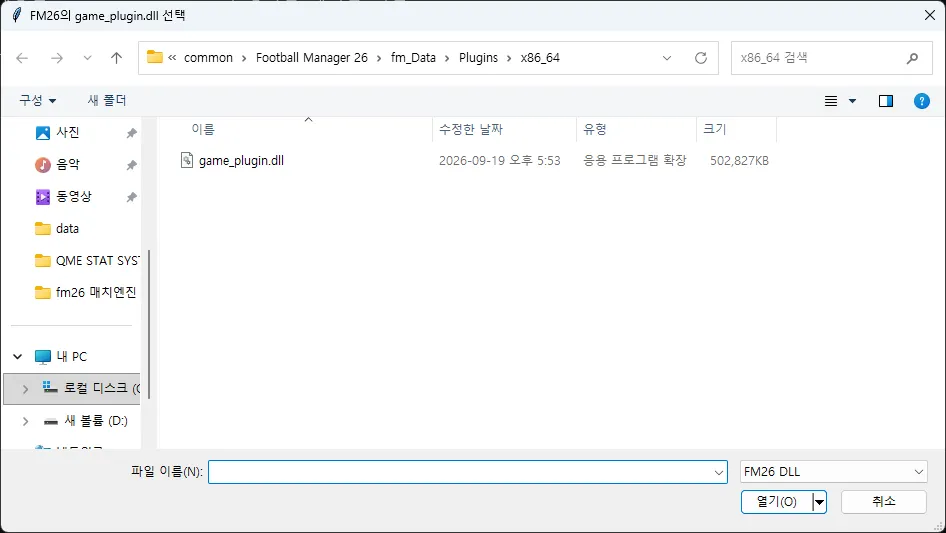The image size is (946, 533).
Task: Click the search magnifier icon
Action: [x=912, y=58]
